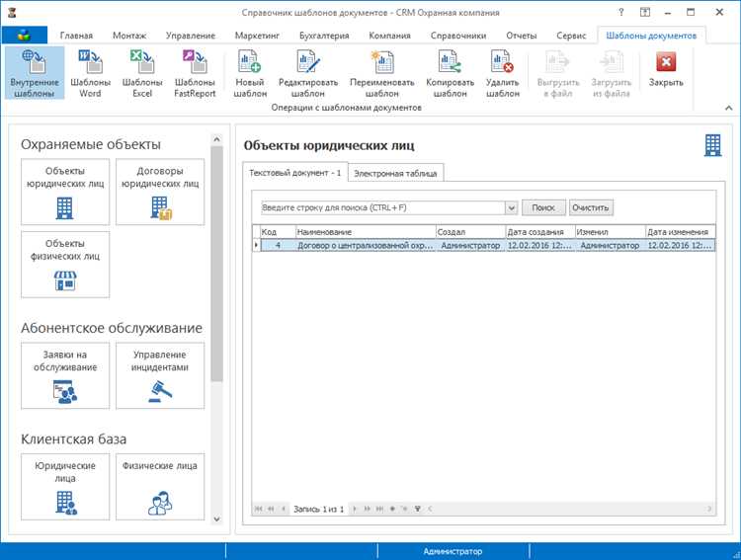Open Заявки на обслуживание tile
741x560 pixels.
(x=65, y=375)
